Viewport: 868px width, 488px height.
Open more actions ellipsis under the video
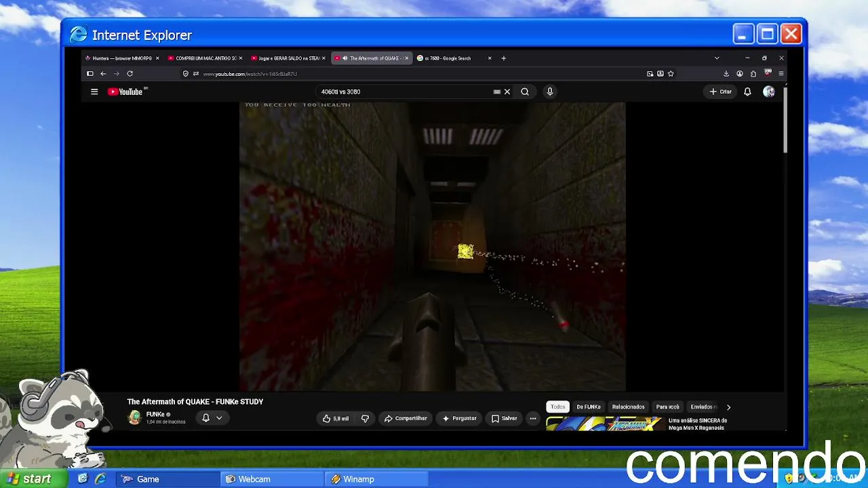click(x=533, y=418)
